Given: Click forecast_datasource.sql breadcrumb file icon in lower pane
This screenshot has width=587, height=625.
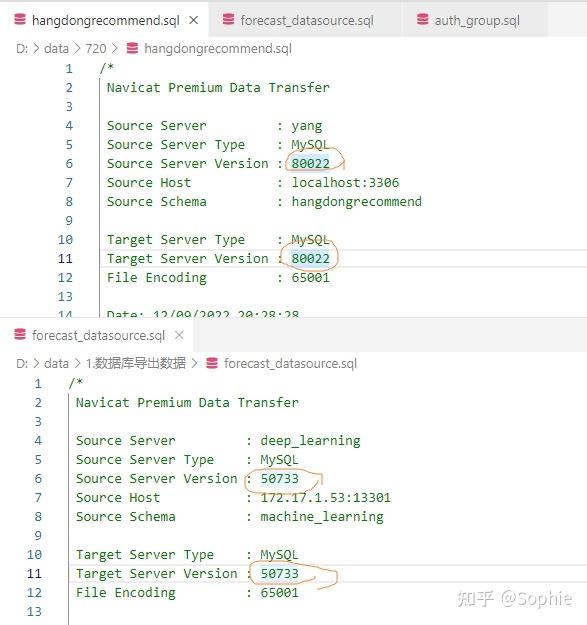Looking at the screenshot, I should point(212,363).
